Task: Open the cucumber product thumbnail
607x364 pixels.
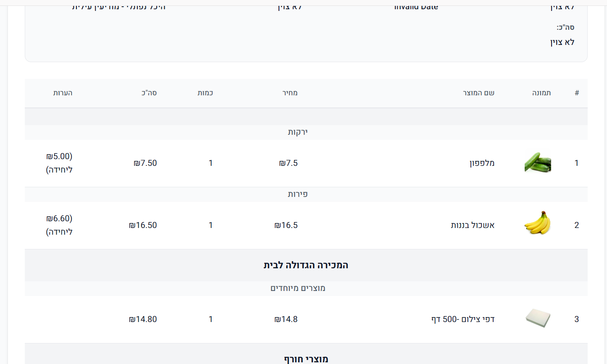Action: click(x=538, y=163)
